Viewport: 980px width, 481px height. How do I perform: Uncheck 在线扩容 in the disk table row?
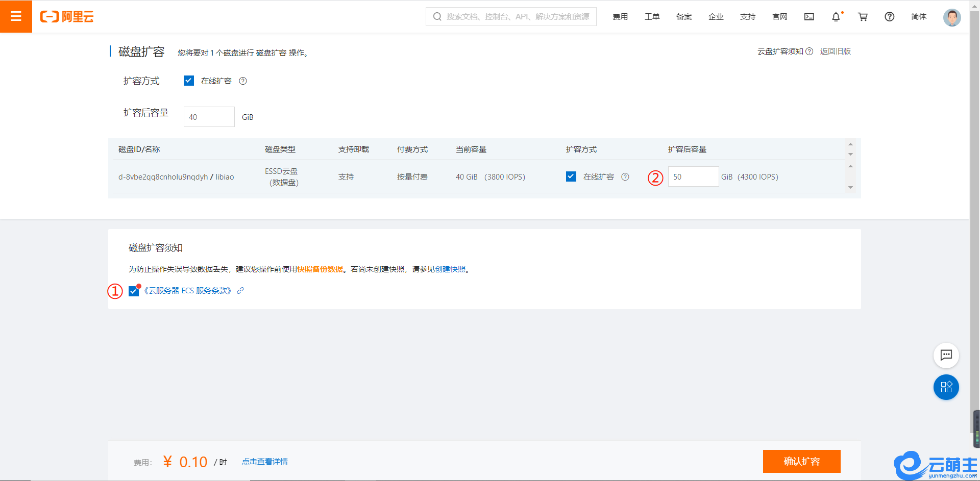(571, 176)
